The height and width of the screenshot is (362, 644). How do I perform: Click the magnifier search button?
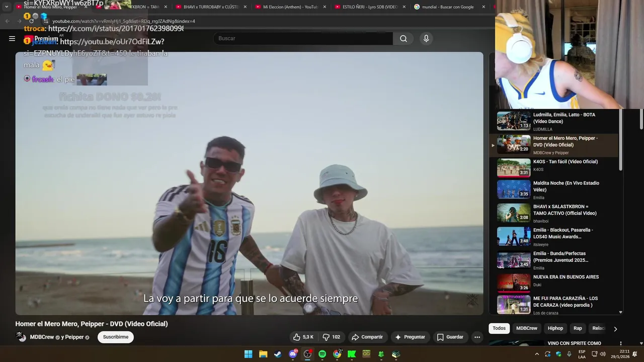click(x=404, y=38)
